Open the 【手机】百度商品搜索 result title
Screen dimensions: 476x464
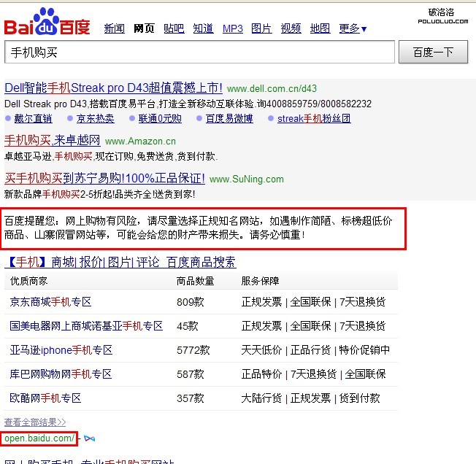(x=120, y=262)
